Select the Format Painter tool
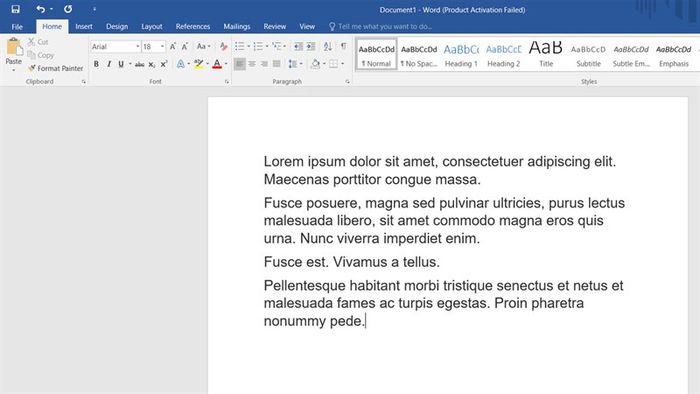The image size is (700, 394). pos(55,68)
